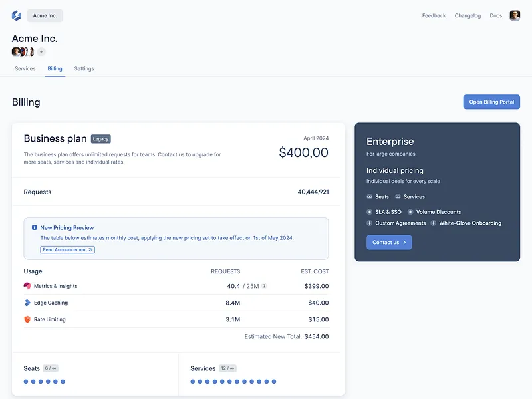
Task: Click the Individual pricing heading
Action: [395, 170]
